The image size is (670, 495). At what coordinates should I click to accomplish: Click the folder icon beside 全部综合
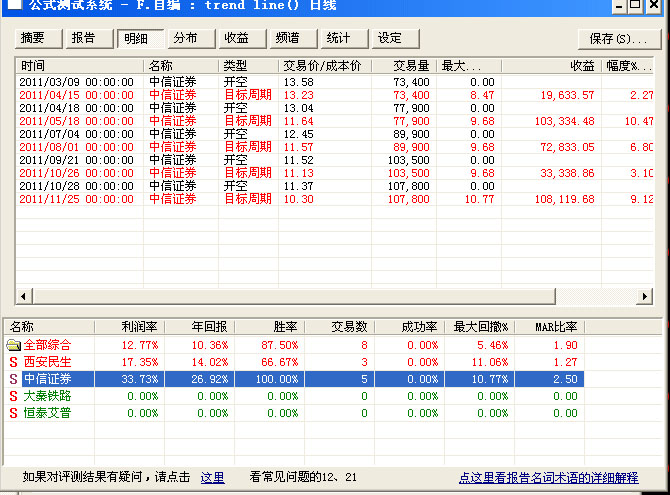pos(14,345)
